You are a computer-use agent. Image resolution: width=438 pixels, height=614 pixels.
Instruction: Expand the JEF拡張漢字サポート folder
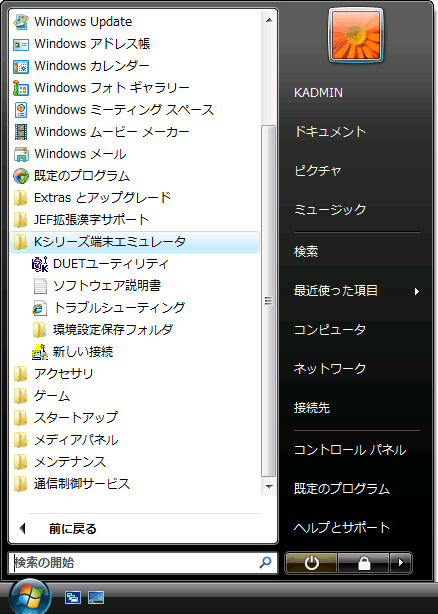pos(135,220)
